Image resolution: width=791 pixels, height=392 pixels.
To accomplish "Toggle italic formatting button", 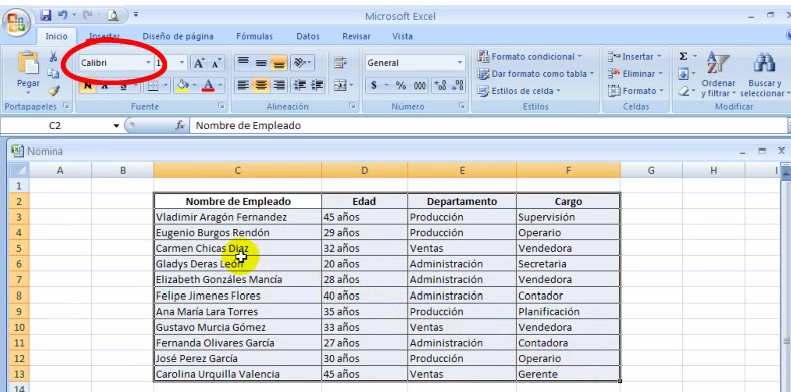I will pos(105,85).
